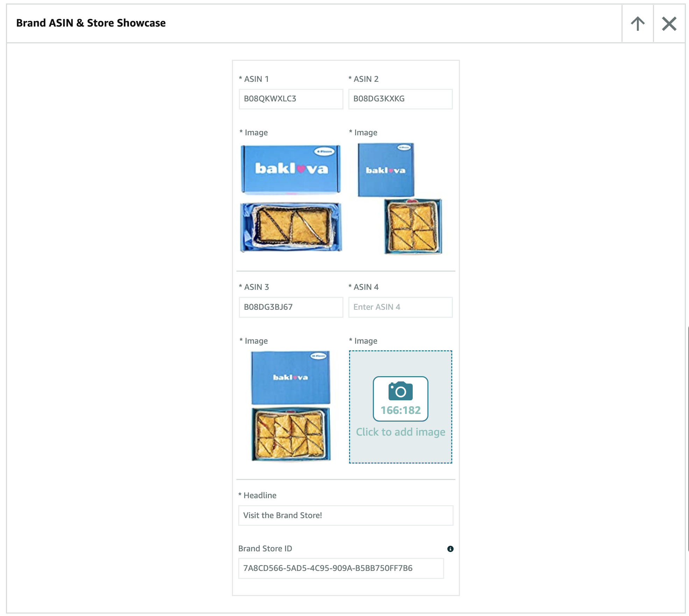Click the baklava tray in ASIN 2 image
The height and width of the screenshot is (616, 689).
pyautogui.click(x=413, y=226)
